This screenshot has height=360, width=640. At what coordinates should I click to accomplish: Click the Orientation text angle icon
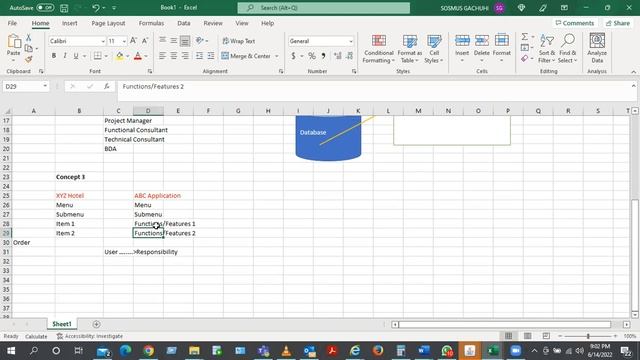200,40
